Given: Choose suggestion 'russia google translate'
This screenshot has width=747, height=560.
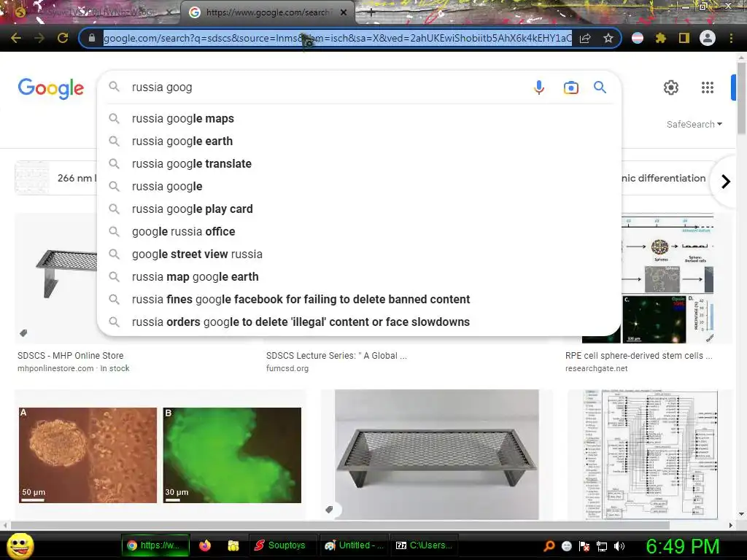Looking at the screenshot, I should (x=359, y=164).
